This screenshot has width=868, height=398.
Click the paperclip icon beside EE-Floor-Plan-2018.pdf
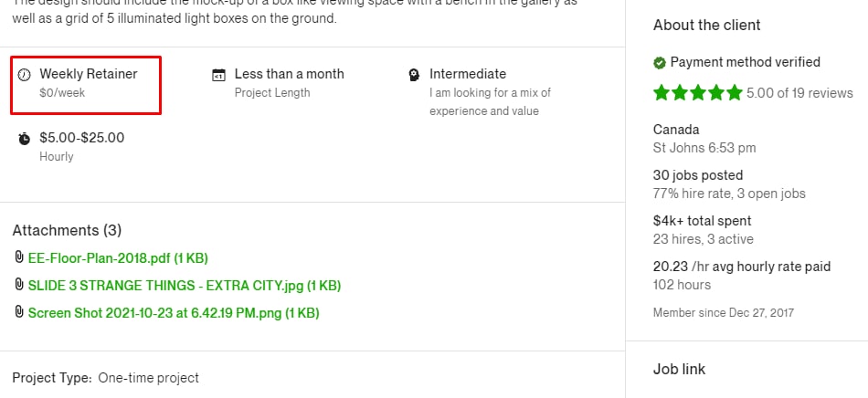[x=19, y=257]
